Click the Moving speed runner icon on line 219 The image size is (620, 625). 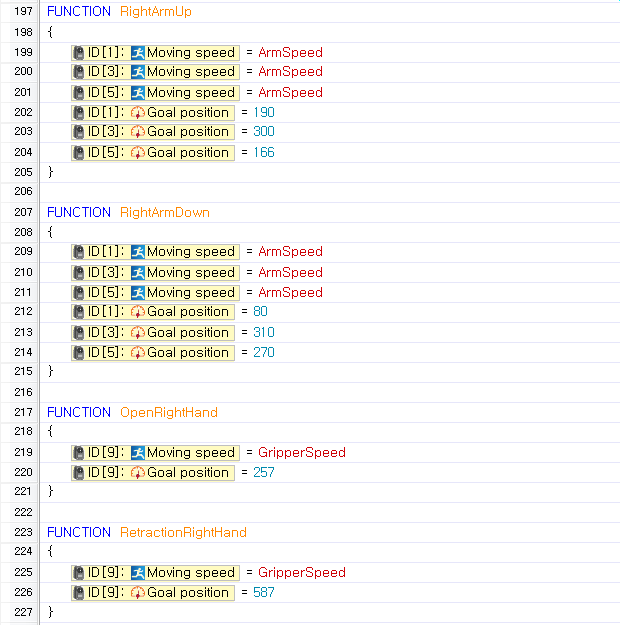coord(138,452)
